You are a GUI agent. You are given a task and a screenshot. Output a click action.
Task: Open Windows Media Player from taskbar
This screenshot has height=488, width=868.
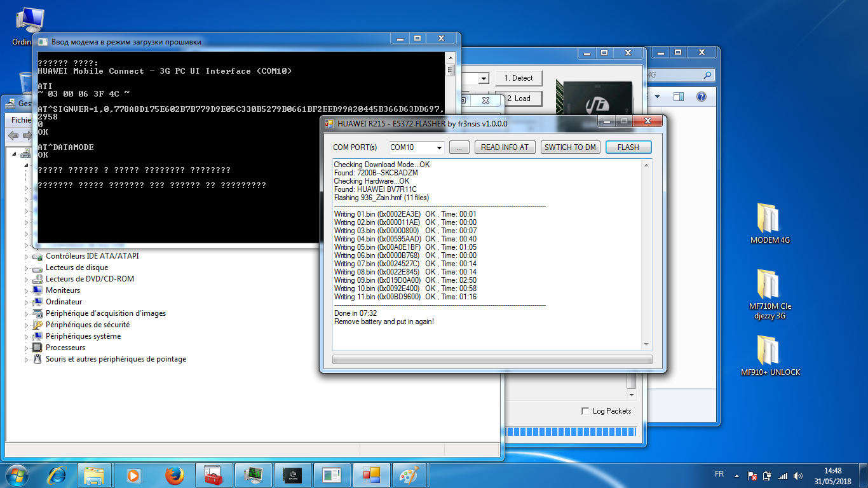pos(134,475)
